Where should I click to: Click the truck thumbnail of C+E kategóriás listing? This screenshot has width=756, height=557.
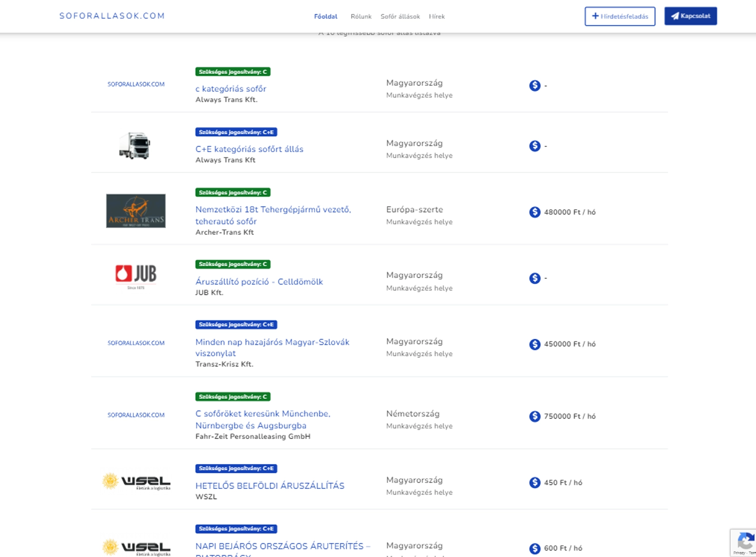135,145
